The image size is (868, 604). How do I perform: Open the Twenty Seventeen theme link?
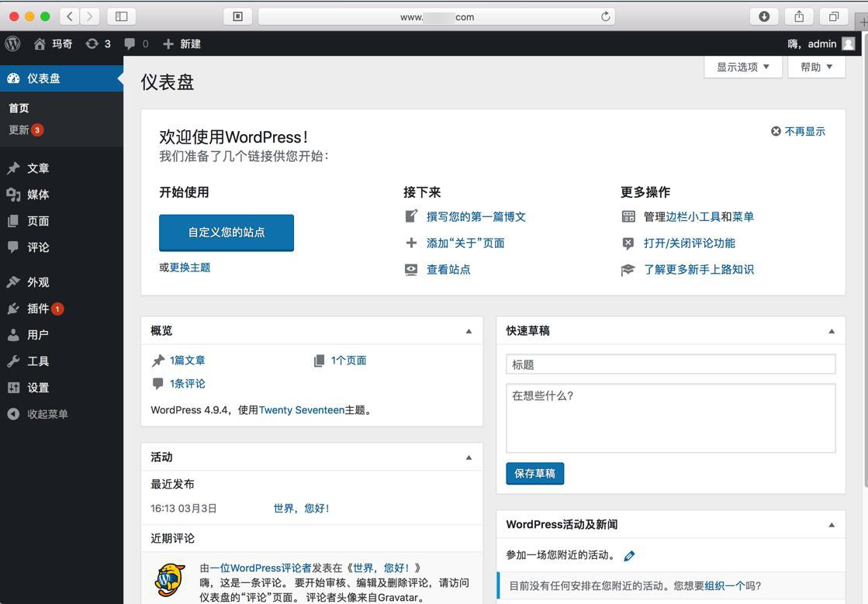(x=302, y=410)
